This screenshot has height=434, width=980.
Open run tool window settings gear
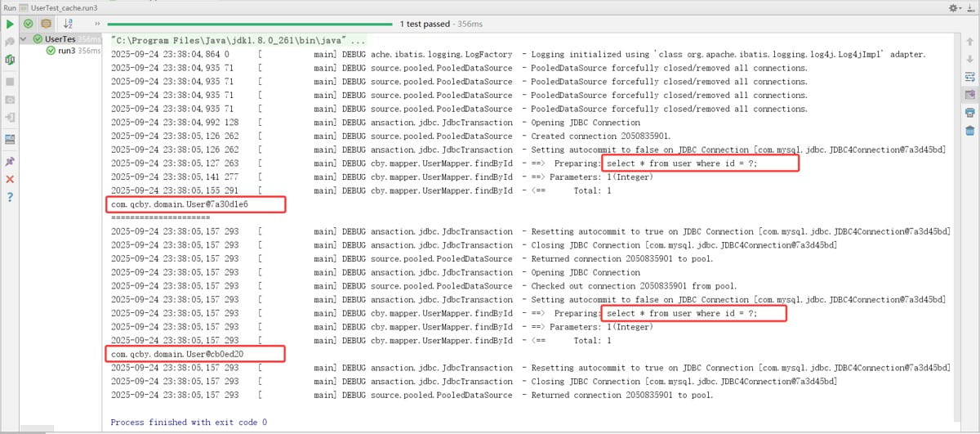pos(955,7)
